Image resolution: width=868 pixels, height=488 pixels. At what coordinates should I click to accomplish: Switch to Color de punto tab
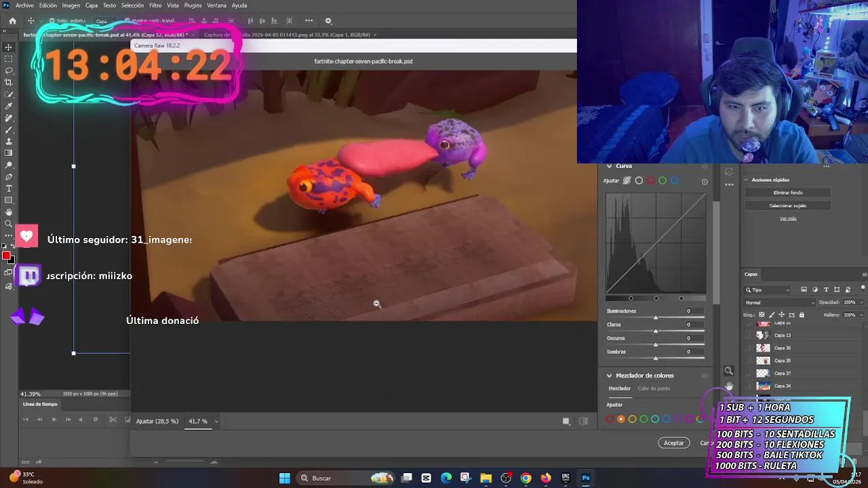click(x=654, y=388)
